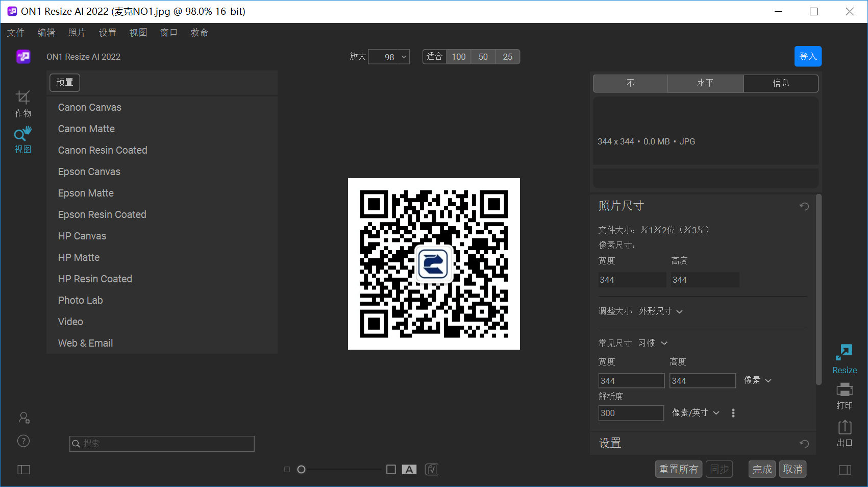Viewport: 868px width, 487px height.
Task: Open the 像素/英寸 resolution units dropdown
Action: point(696,413)
